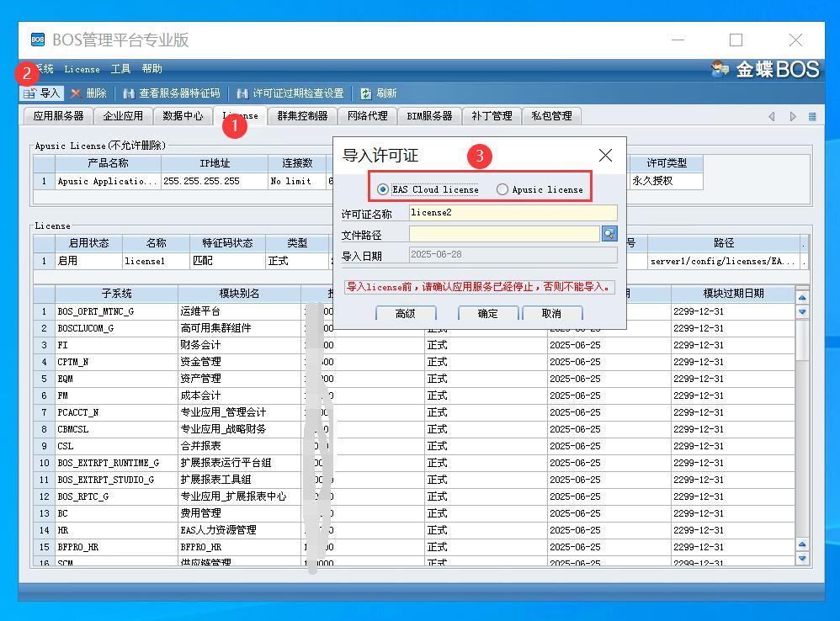This screenshot has width=840, height=621.
Task: Select the EAS Cloud license radio button
Action: click(382, 189)
